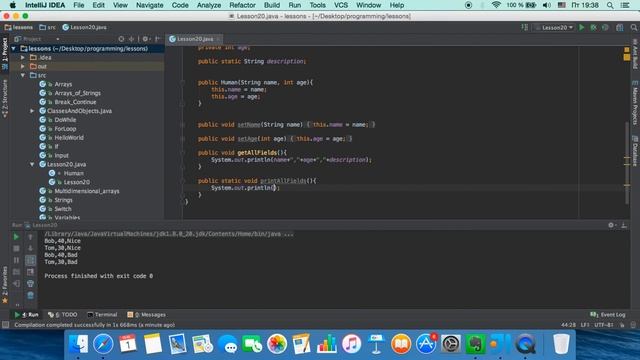This screenshot has width=640, height=360.
Task: Click the UTF-8 encoding in status bar
Action: 604,325
